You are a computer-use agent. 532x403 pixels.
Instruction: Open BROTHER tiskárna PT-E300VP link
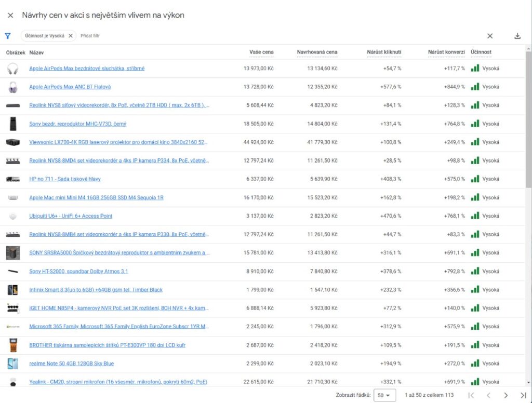(107, 345)
